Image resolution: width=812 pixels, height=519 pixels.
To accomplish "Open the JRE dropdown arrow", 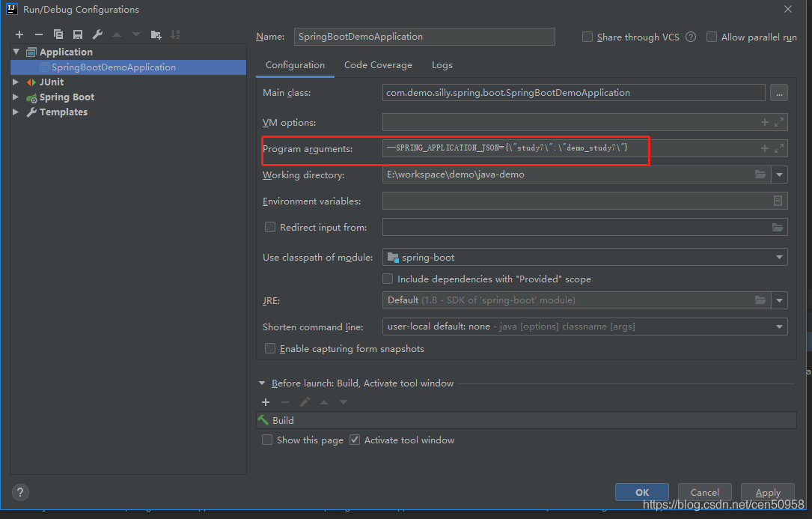I will coord(779,300).
